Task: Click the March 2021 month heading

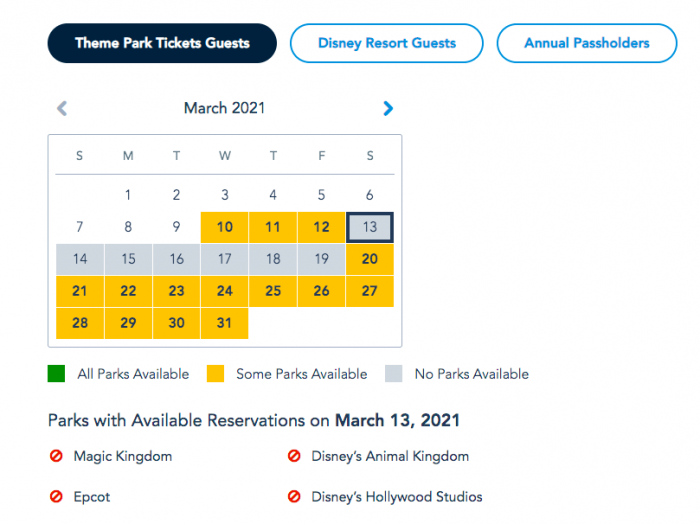Action: coord(225,108)
